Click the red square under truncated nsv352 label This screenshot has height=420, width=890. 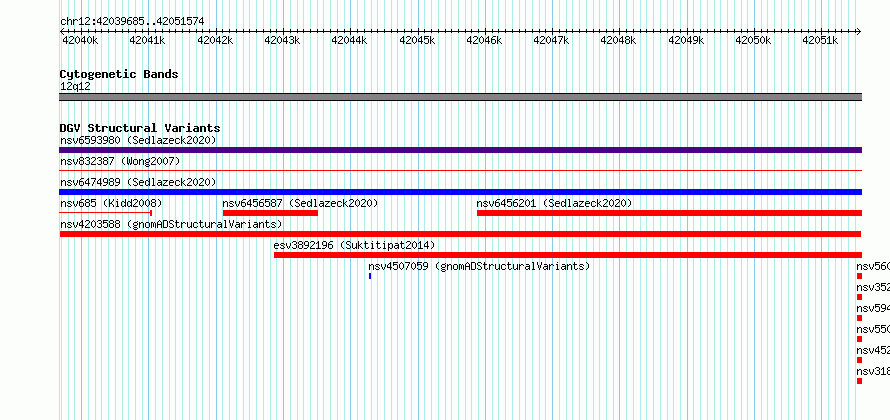click(859, 297)
